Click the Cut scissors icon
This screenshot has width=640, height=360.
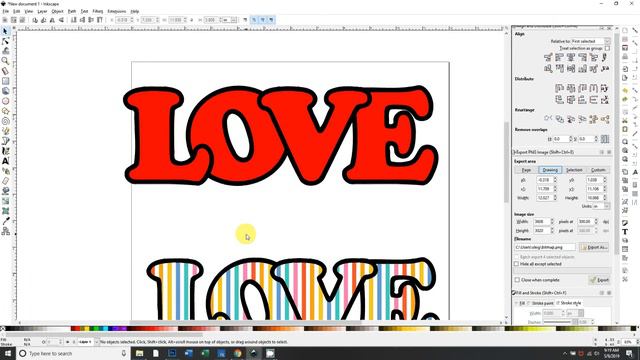click(x=625, y=120)
